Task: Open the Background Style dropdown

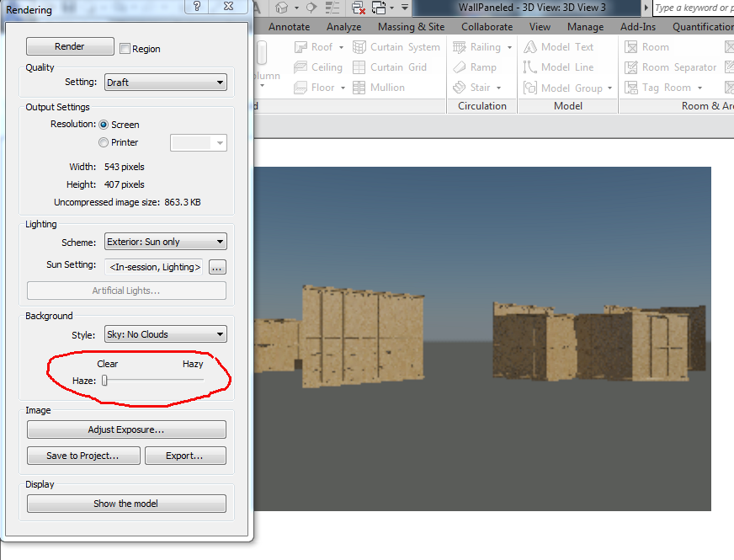Action: click(165, 333)
